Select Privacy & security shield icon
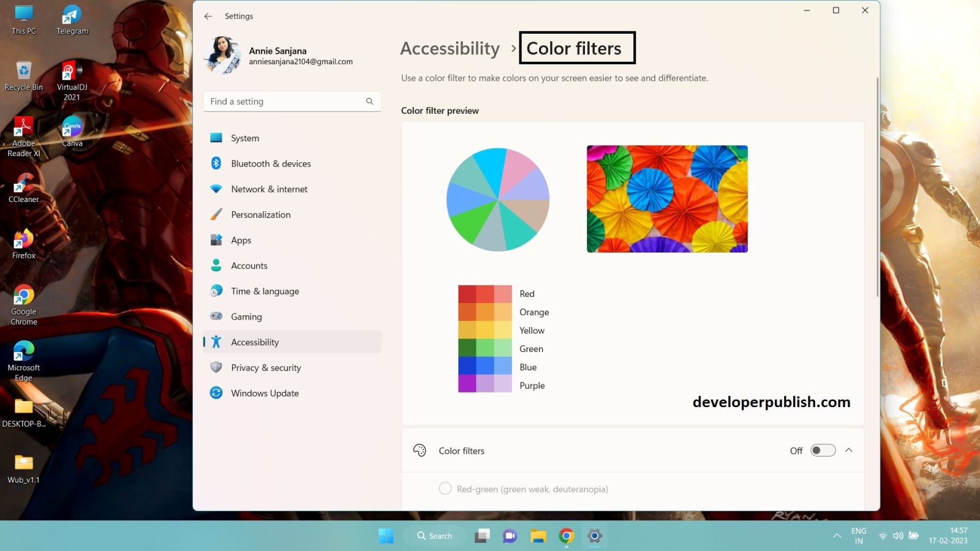 click(x=216, y=367)
